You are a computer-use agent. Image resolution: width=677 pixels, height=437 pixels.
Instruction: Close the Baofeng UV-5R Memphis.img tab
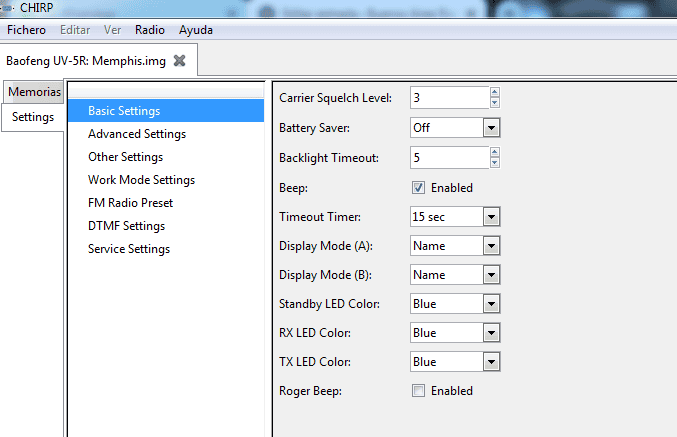[x=179, y=61]
